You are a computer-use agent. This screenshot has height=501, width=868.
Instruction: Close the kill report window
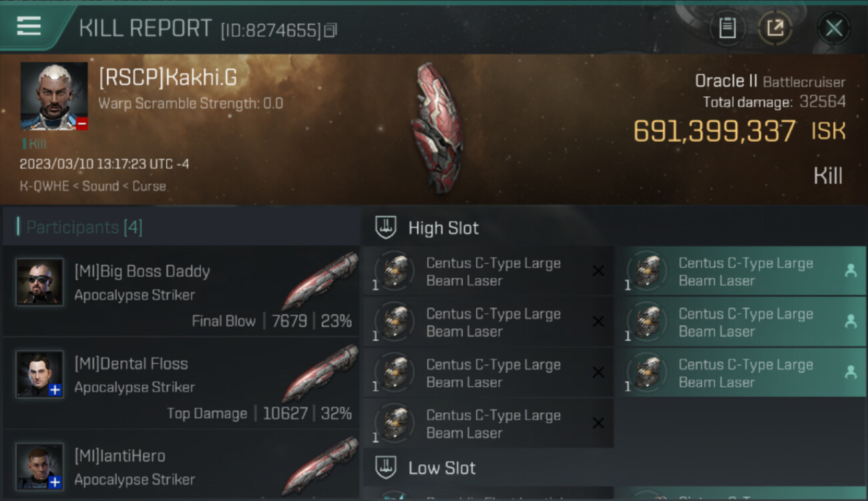tap(834, 28)
